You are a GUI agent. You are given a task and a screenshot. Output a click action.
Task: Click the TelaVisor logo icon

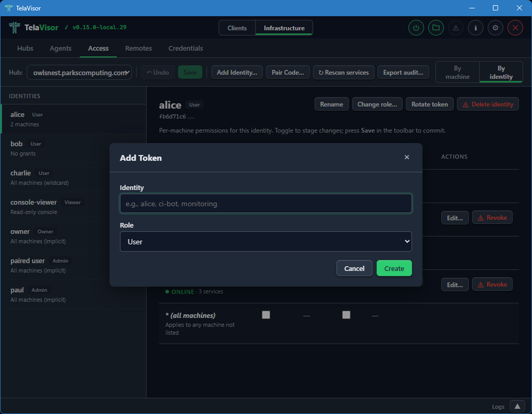point(15,28)
